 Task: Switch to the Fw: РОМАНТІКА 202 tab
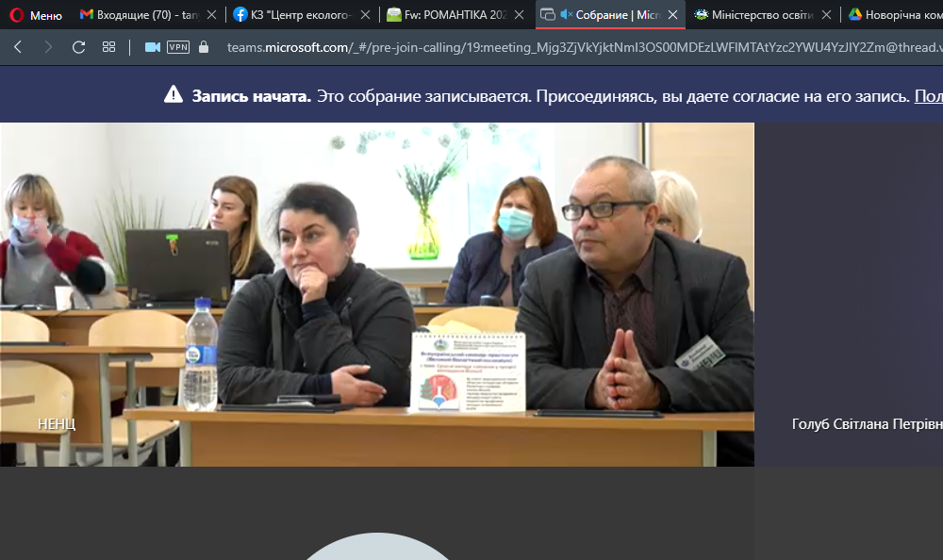click(x=455, y=14)
